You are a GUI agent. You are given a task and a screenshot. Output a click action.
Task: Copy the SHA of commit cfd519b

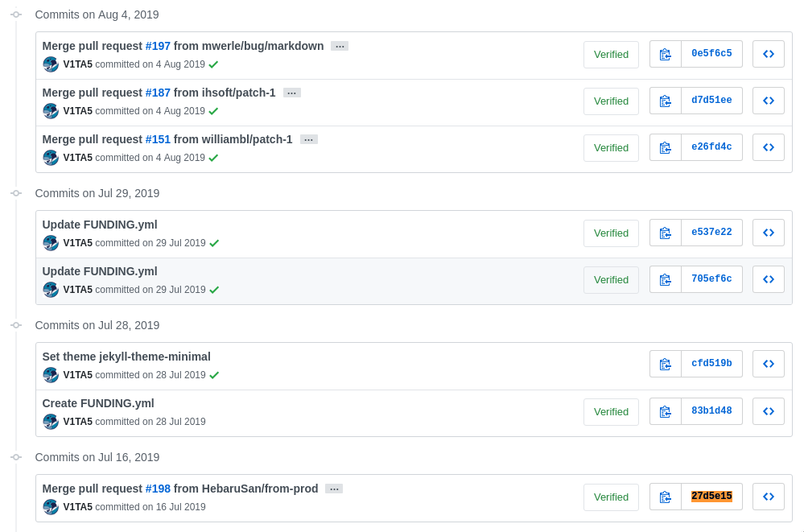coord(665,364)
